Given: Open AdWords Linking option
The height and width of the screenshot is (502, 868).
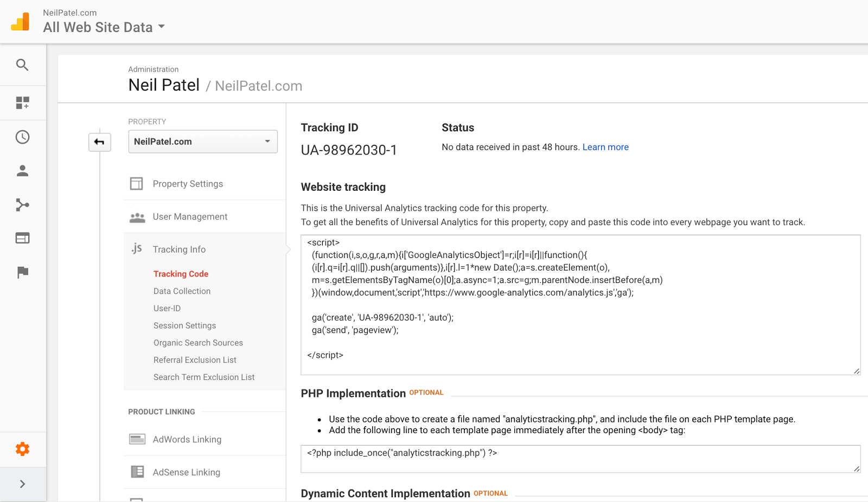Looking at the screenshot, I should tap(187, 440).
